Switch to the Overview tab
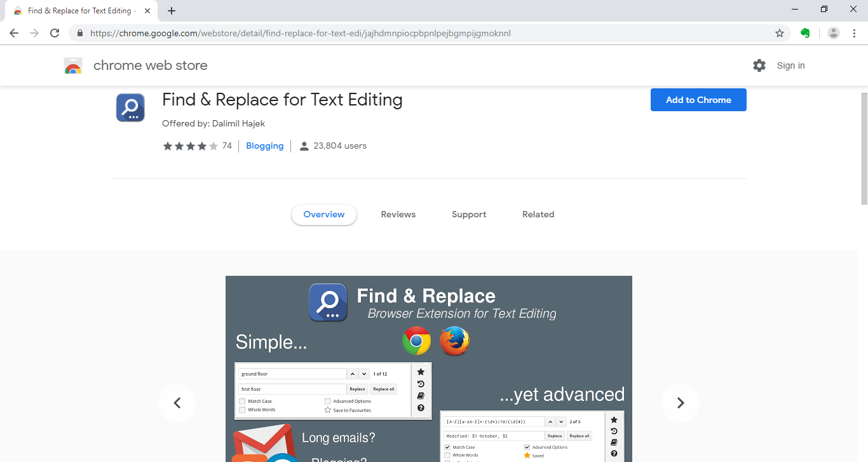The height and width of the screenshot is (462, 868). pyautogui.click(x=324, y=215)
